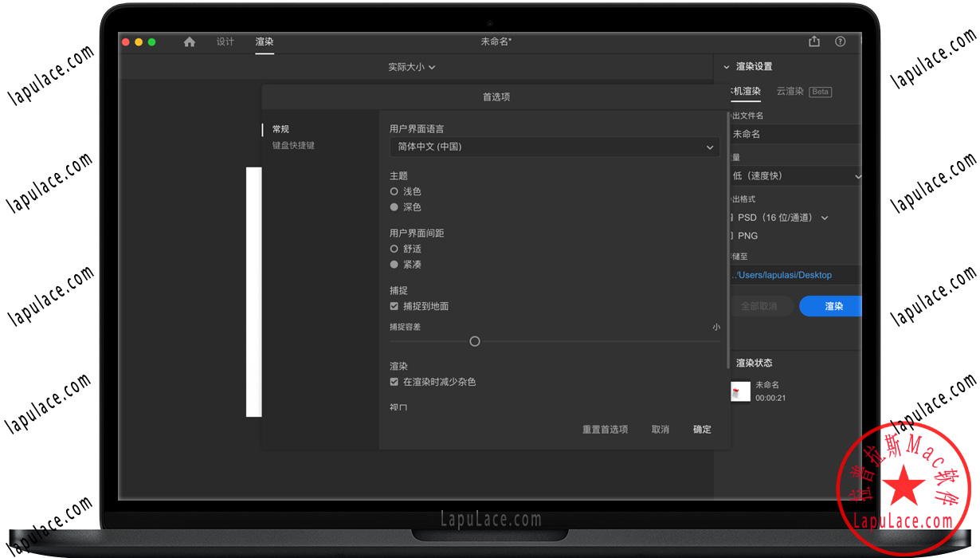Click the 确定 button to confirm preferences
This screenshot has height=558, width=980.
pyautogui.click(x=701, y=429)
